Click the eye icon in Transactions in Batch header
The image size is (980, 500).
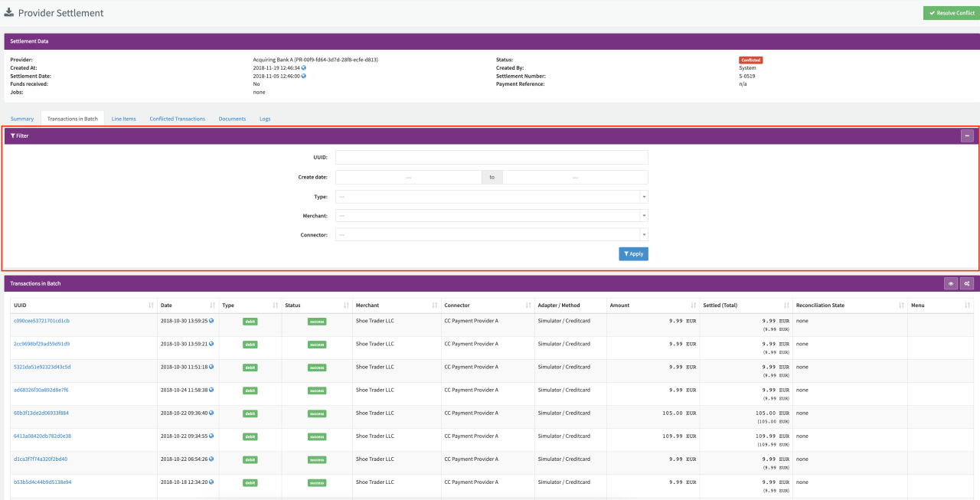(952, 283)
